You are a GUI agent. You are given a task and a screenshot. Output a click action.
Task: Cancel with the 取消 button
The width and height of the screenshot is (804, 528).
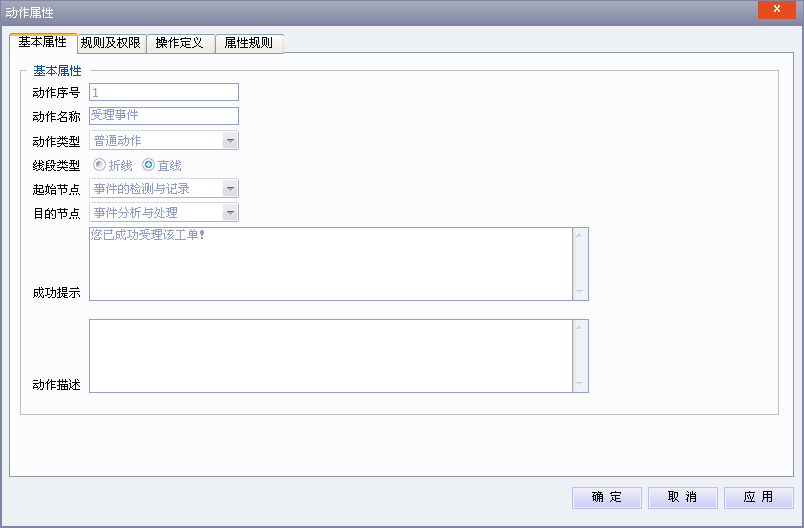(x=682, y=498)
